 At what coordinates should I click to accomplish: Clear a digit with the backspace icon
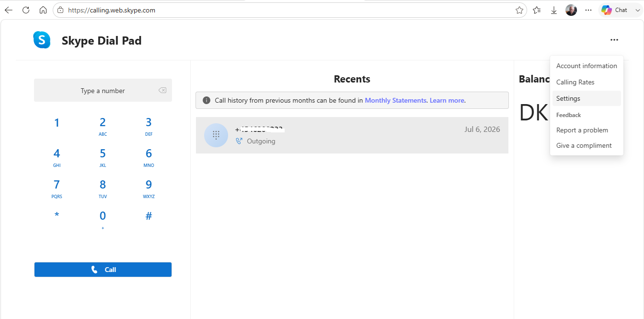[x=162, y=90]
